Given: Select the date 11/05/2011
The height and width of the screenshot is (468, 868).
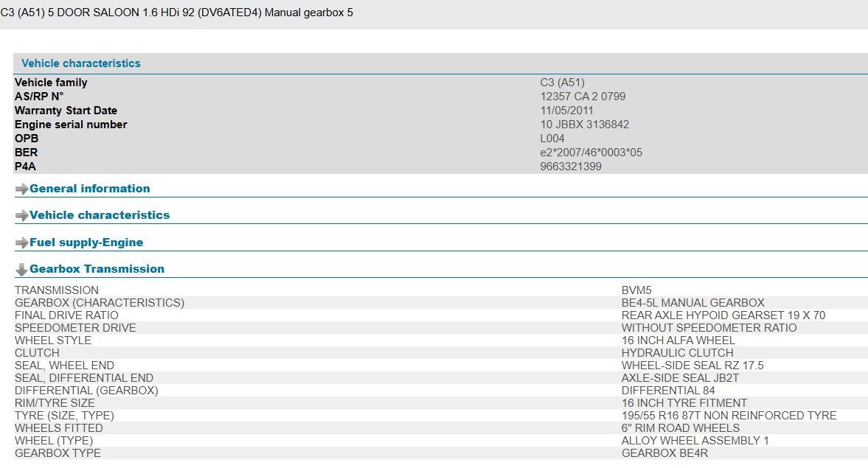Looking at the screenshot, I should 567,111.
